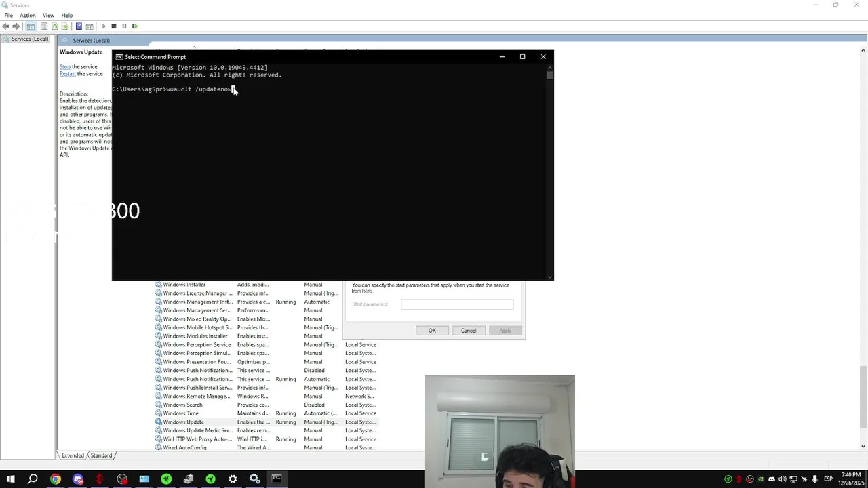868x488 pixels.
Task: Open the Help toolbar icon in Services
Action: [79, 26]
